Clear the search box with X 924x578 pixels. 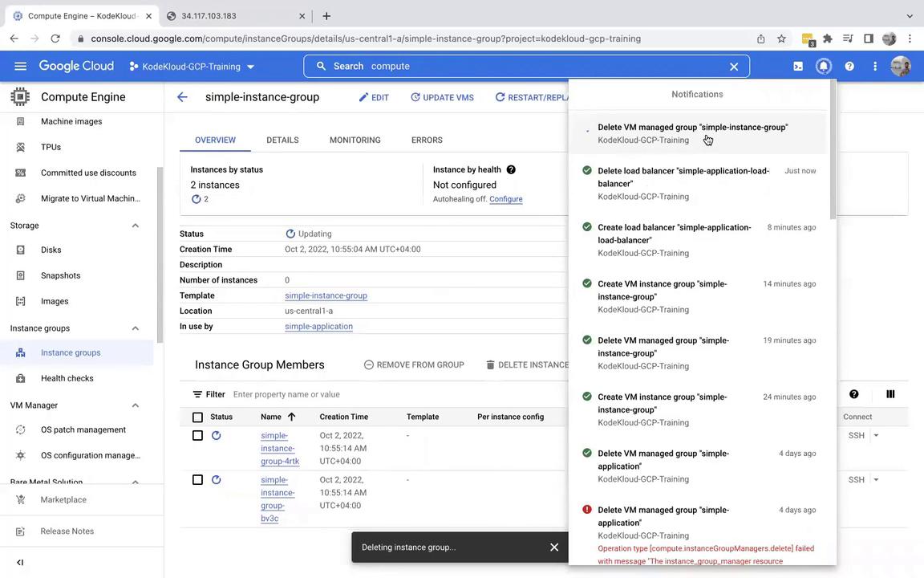coord(733,67)
